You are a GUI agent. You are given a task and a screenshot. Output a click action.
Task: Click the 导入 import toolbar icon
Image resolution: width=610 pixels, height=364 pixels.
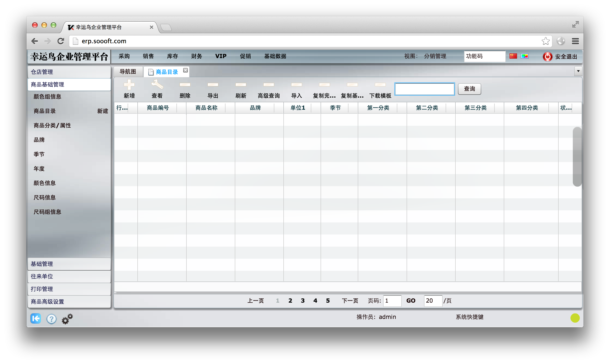click(x=296, y=85)
